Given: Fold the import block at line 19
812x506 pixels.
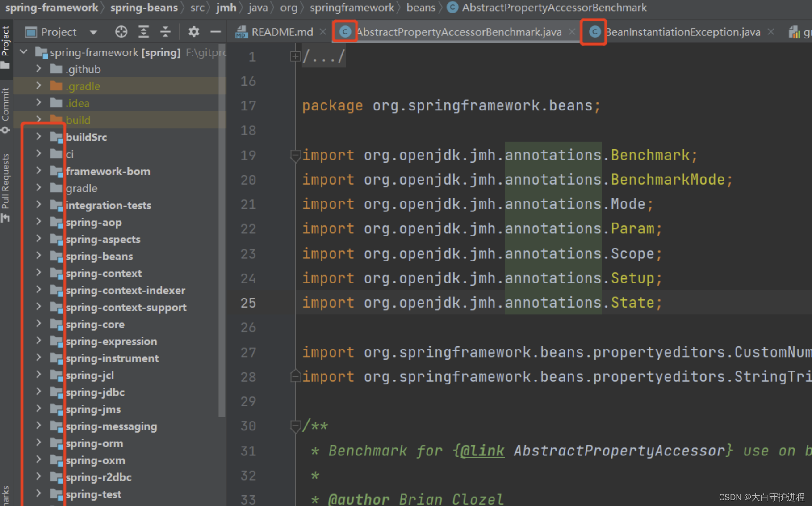Looking at the screenshot, I should point(295,155).
